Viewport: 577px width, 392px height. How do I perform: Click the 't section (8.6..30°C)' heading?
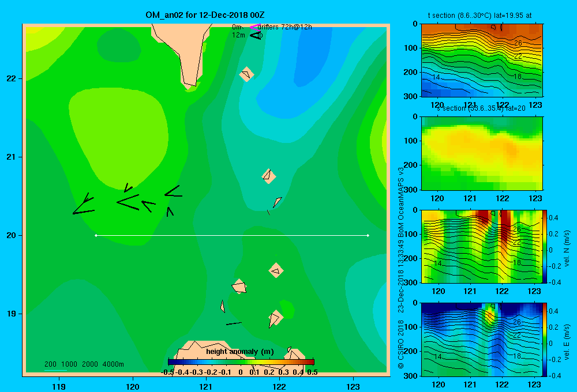click(x=460, y=16)
